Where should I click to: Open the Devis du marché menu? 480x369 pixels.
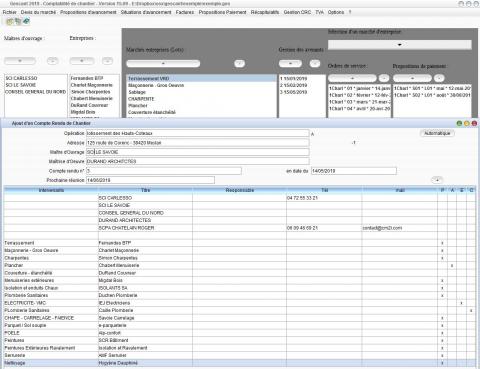38,12
